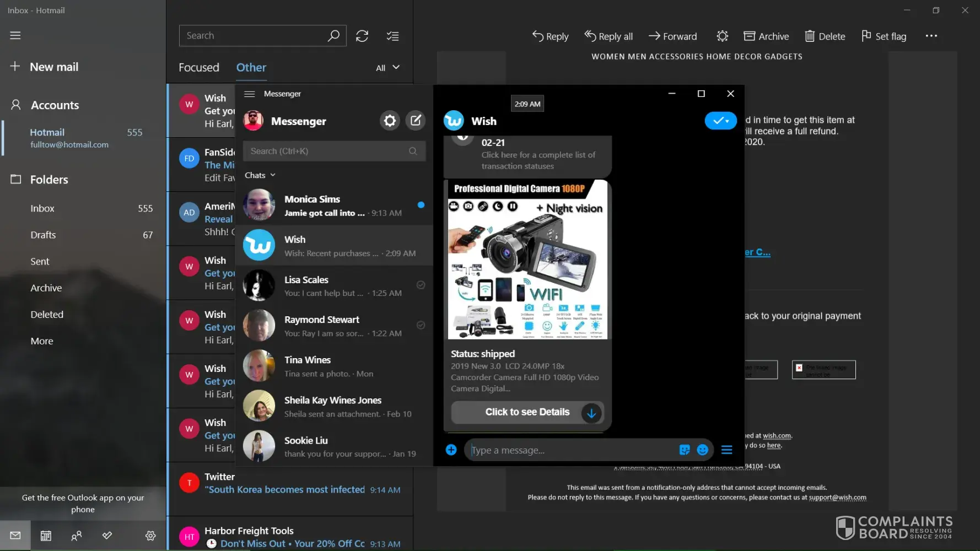The image size is (980, 551).
Task: Expand more email actions ellipsis
Action: 931,36
